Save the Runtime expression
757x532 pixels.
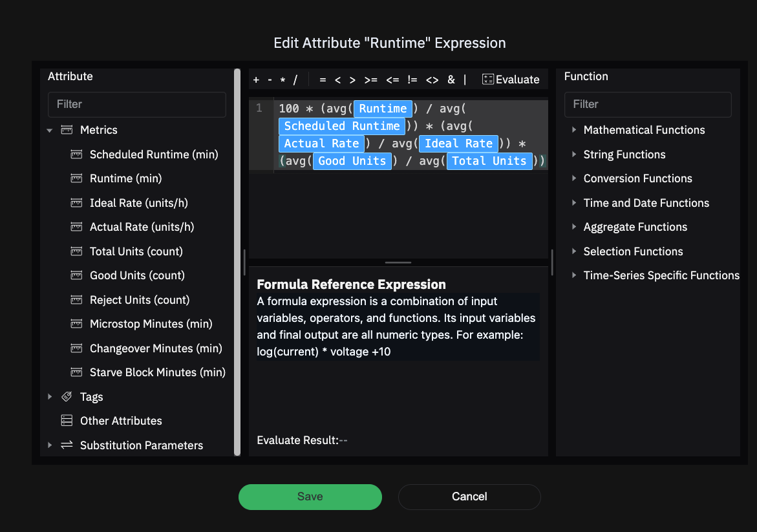(310, 496)
